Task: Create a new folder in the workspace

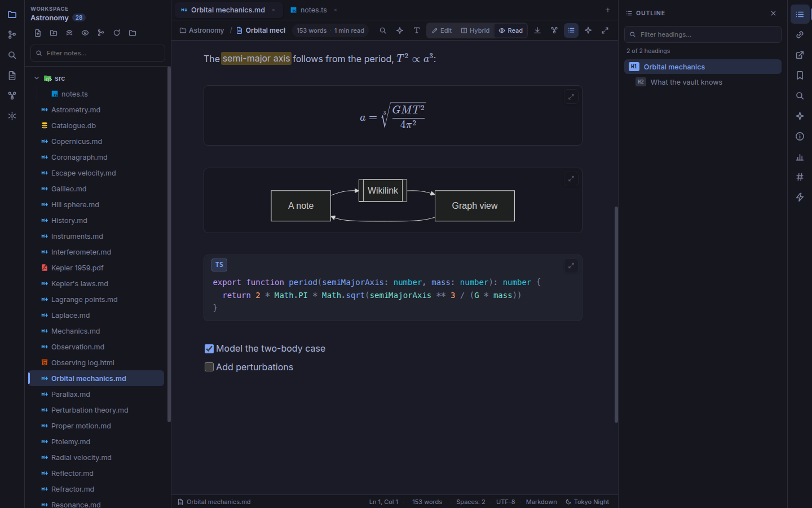Action: pyautogui.click(x=54, y=33)
